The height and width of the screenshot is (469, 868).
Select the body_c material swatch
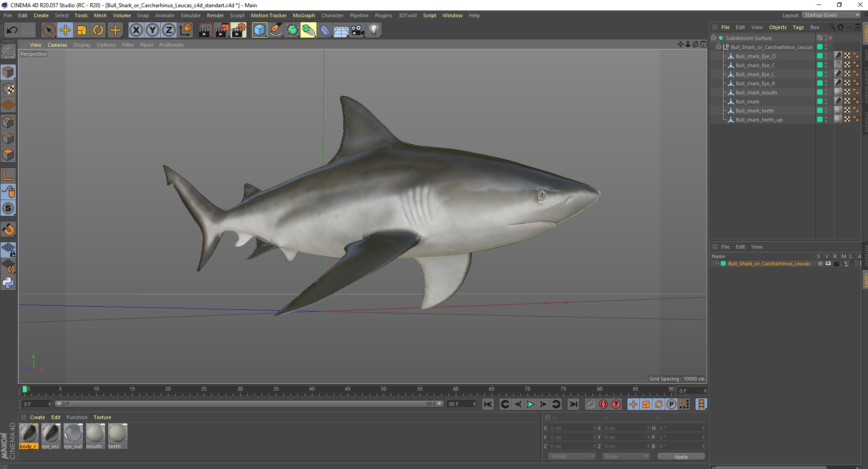click(x=29, y=434)
